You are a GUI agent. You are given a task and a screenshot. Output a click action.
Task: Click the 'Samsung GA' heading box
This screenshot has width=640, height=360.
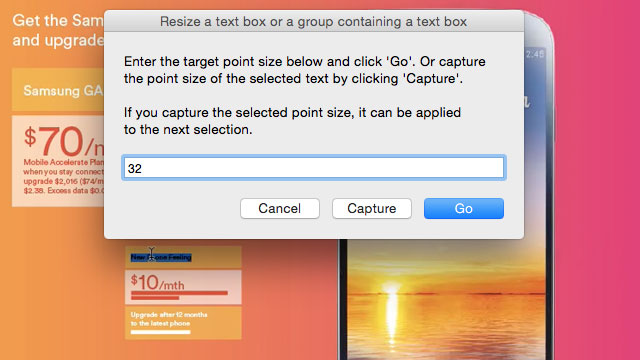click(x=58, y=90)
